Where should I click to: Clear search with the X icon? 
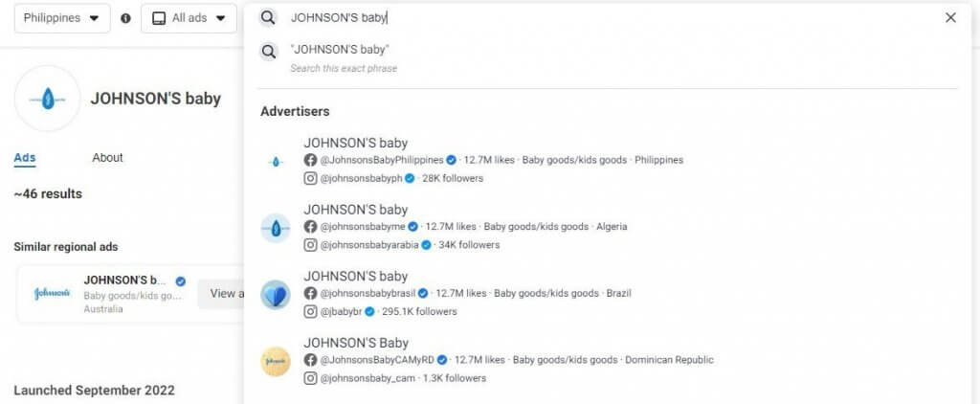pyautogui.click(x=950, y=17)
